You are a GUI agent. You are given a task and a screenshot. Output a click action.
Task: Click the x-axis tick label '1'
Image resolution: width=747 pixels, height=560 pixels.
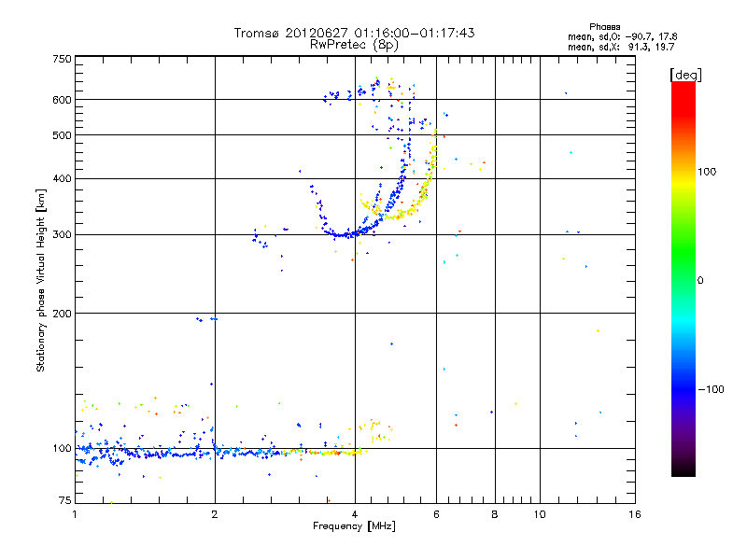pos(75,514)
